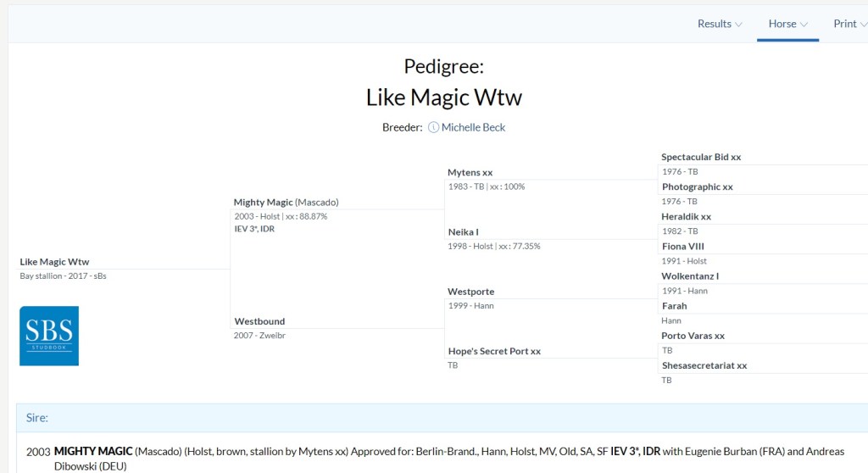
Task: Select Shesasecretariat xx ancestor
Action: (704, 365)
